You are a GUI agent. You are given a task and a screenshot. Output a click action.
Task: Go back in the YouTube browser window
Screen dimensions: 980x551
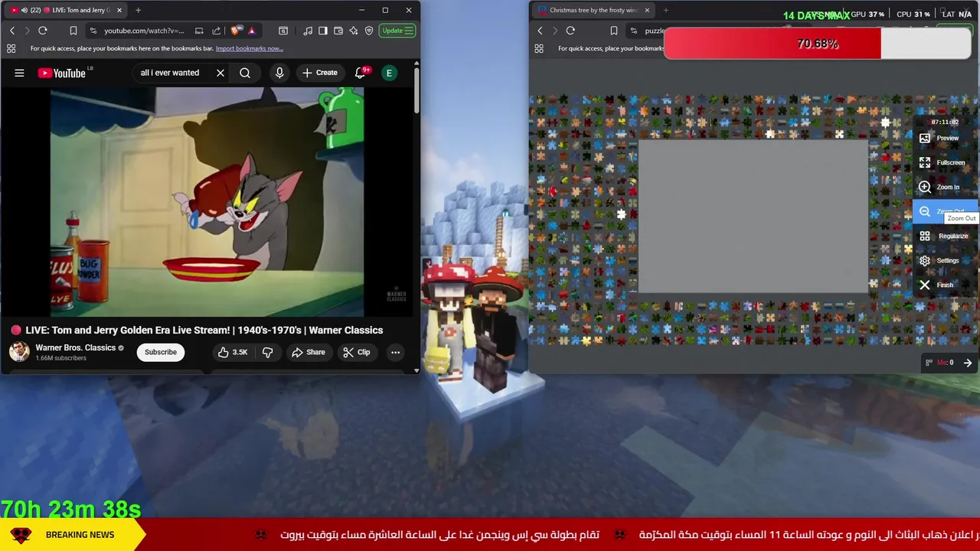(x=12, y=31)
